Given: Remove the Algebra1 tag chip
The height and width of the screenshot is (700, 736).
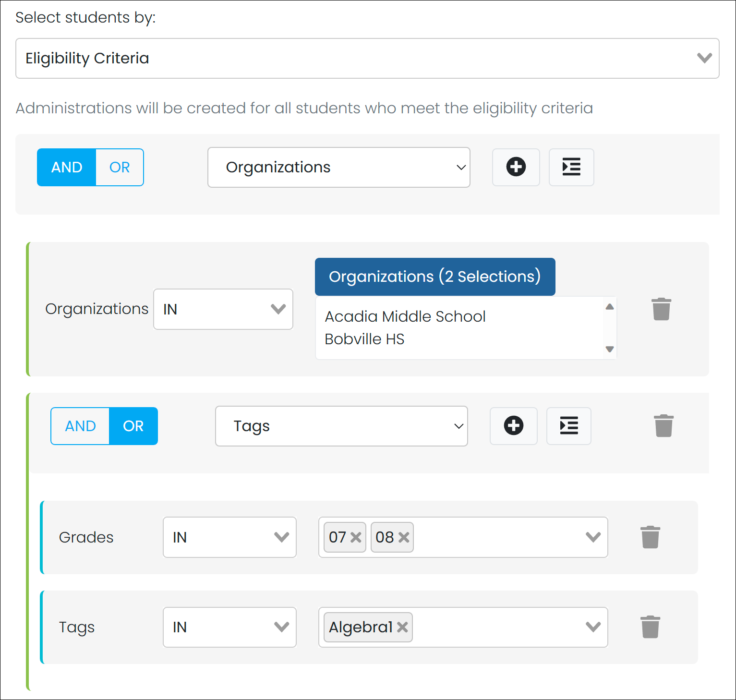Looking at the screenshot, I should pyautogui.click(x=402, y=627).
